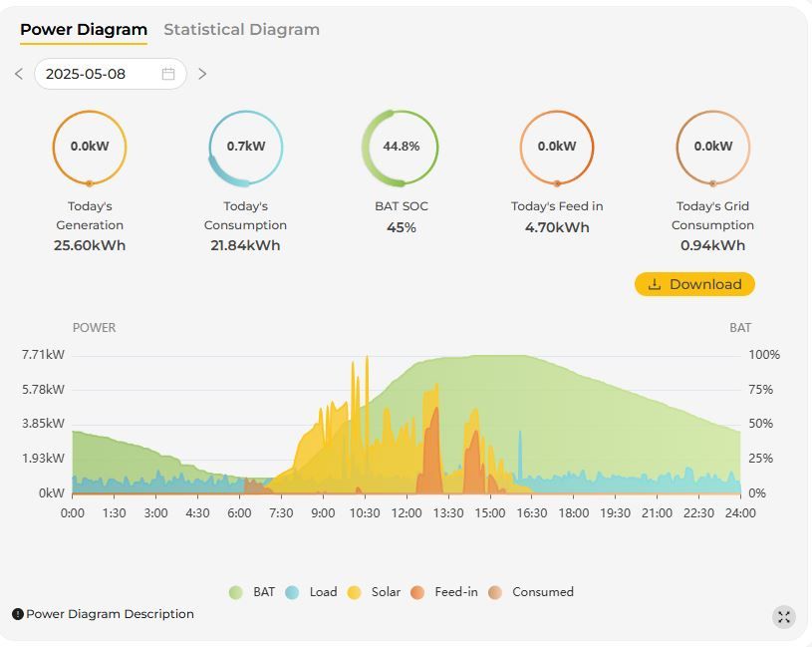Image resolution: width=812 pixels, height=647 pixels.
Task: Click the fullscreen expand icon
Action: point(784,617)
